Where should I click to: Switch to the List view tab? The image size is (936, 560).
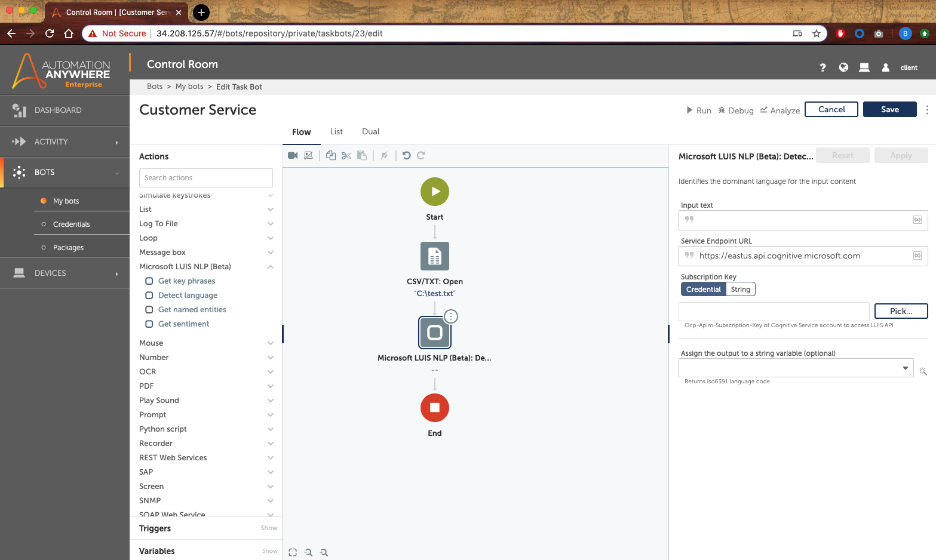click(336, 132)
